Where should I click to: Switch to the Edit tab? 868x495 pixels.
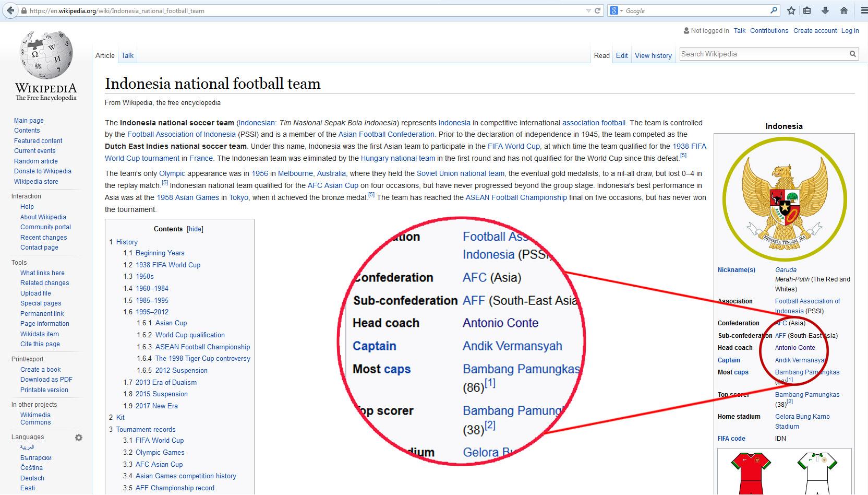tap(622, 55)
